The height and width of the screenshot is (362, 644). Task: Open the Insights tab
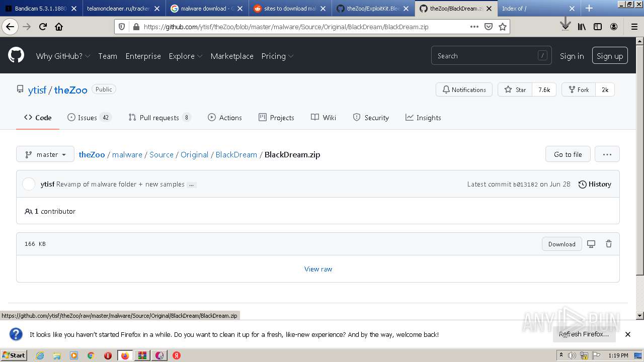click(423, 118)
